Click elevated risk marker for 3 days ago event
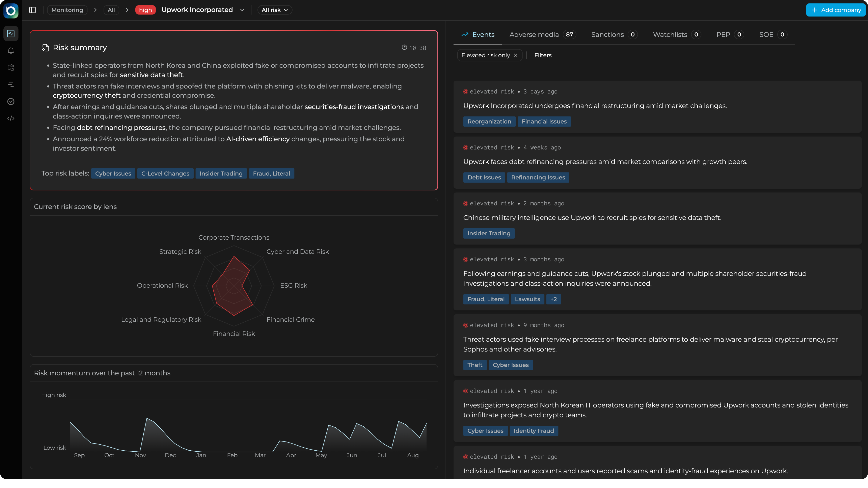 point(465,92)
